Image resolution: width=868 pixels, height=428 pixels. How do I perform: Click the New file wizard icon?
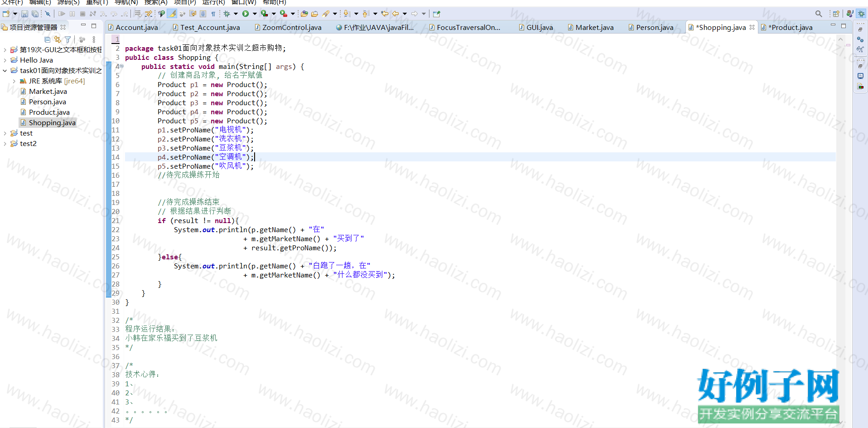click(6, 14)
